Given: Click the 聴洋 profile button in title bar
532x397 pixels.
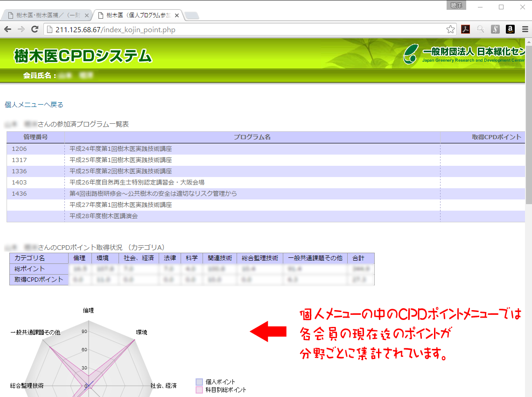Looking at the screenshot, I should click(x=456, y=5).
